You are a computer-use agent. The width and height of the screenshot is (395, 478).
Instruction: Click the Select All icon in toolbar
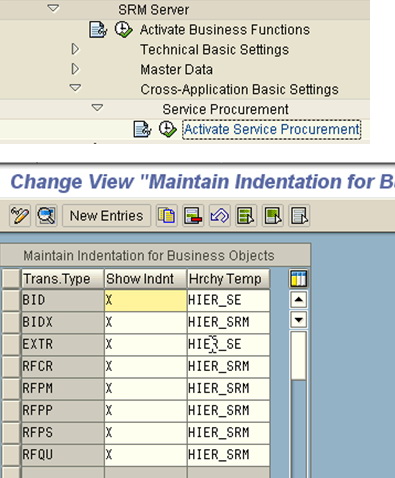tap(246, 216)
